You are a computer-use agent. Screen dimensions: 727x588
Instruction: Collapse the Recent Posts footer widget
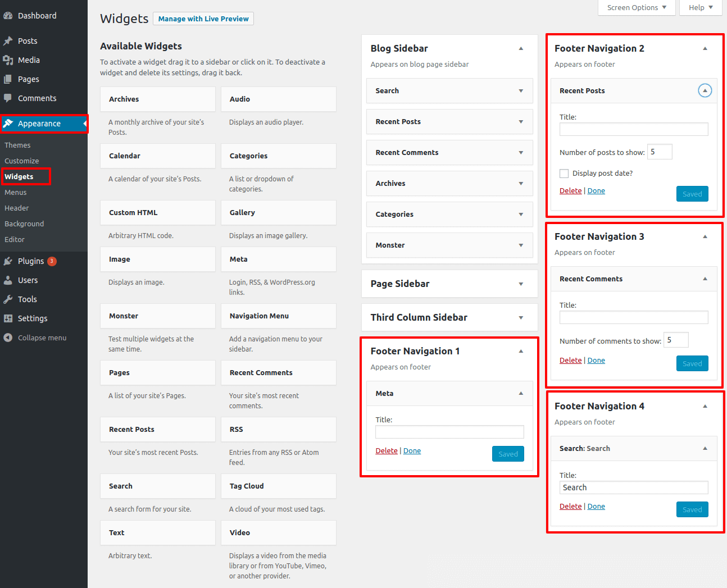705,90
